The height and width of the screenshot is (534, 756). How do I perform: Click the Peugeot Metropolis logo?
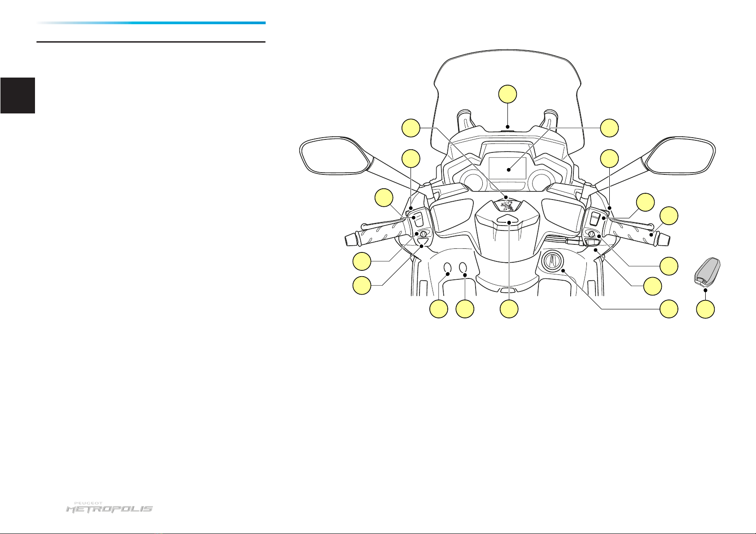pos(109,507)
